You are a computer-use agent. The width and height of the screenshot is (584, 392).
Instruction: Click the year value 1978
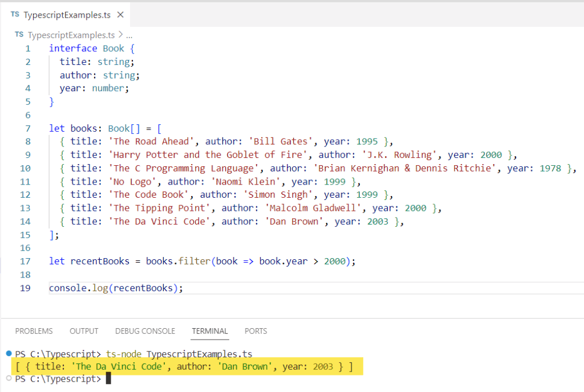pyautogui.click(x=550, y=169)
